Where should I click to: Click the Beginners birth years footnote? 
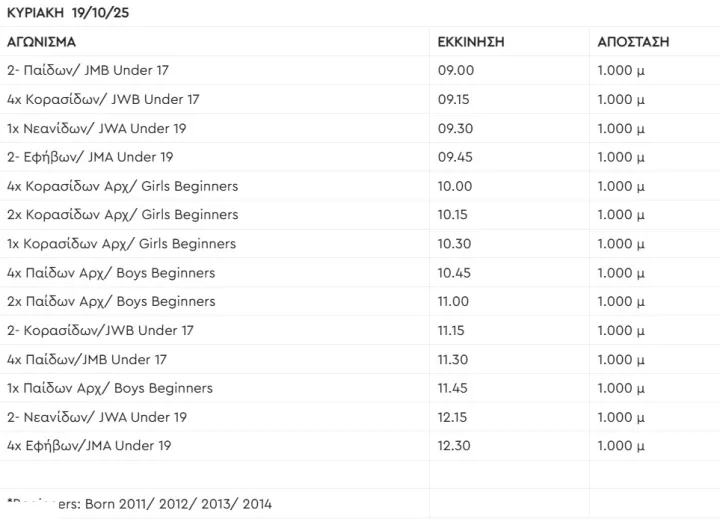pos(139,504)
